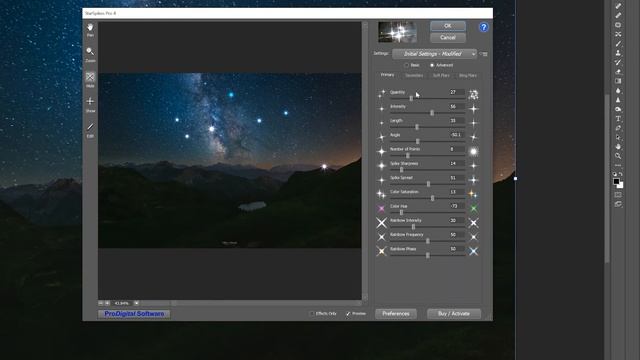Image resolution: width=640 pixels, height=360 pixels.
Task: Select the Advanced mode radio button
Action: [432, 65]
